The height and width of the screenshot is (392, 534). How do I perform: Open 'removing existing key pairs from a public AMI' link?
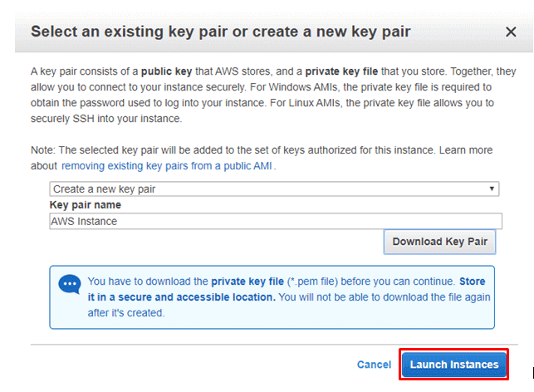point(167,166)
